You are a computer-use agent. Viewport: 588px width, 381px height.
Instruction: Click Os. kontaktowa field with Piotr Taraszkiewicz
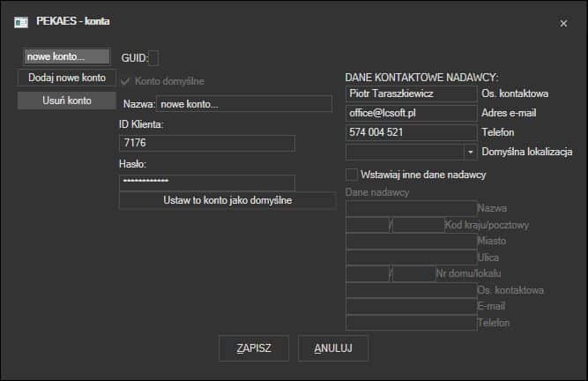(411, 93)
